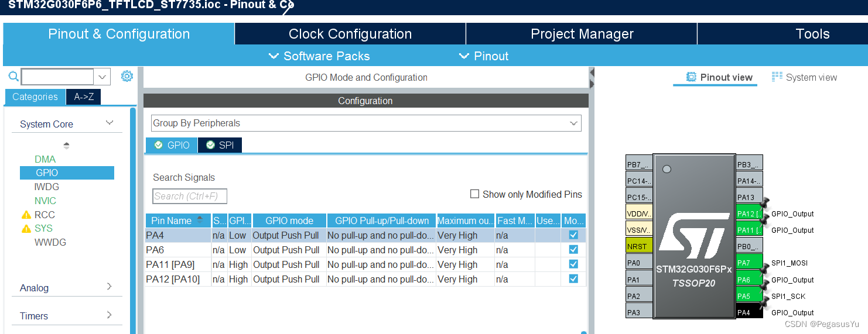Image resolution: width=868 pixels, height=334 pixels.
Task: Open the Tools tab
Action: pyautogui.click(x=812, y=34)
